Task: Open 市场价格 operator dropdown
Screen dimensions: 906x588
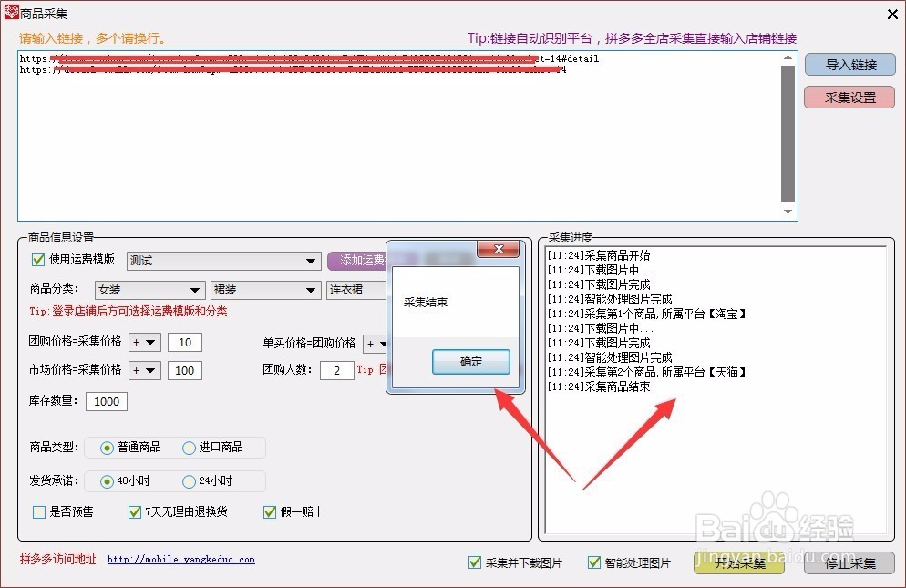Action: [144, 371]
